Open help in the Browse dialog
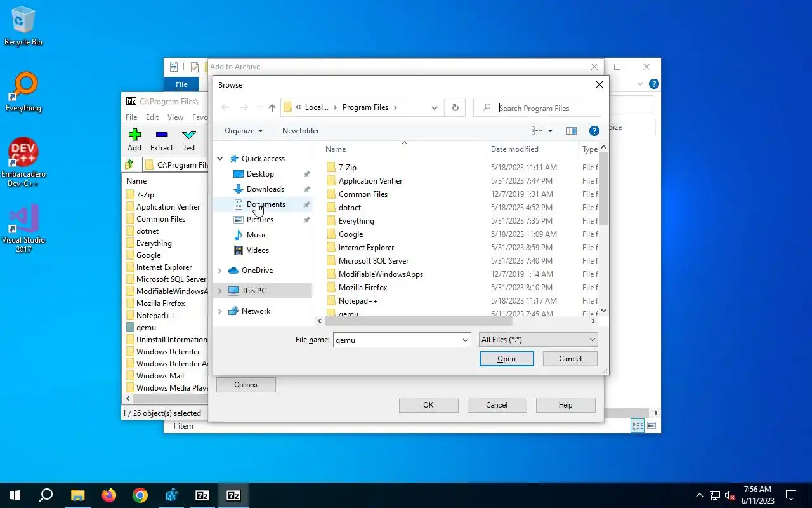The width and height of the screenshot is (812, 508). pyautogui.click(x=594, y=131)
